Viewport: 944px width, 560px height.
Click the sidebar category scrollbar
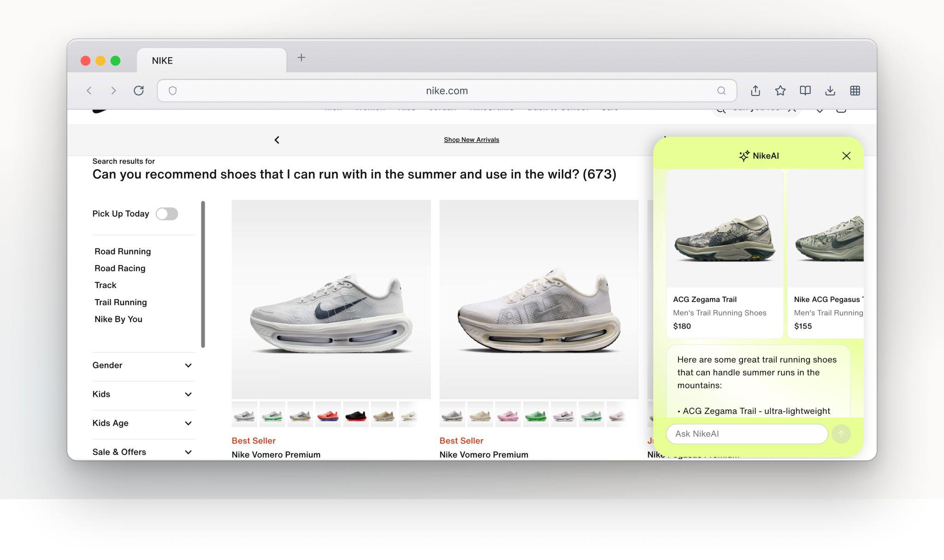pyautogui.click(x=203, y=274)
